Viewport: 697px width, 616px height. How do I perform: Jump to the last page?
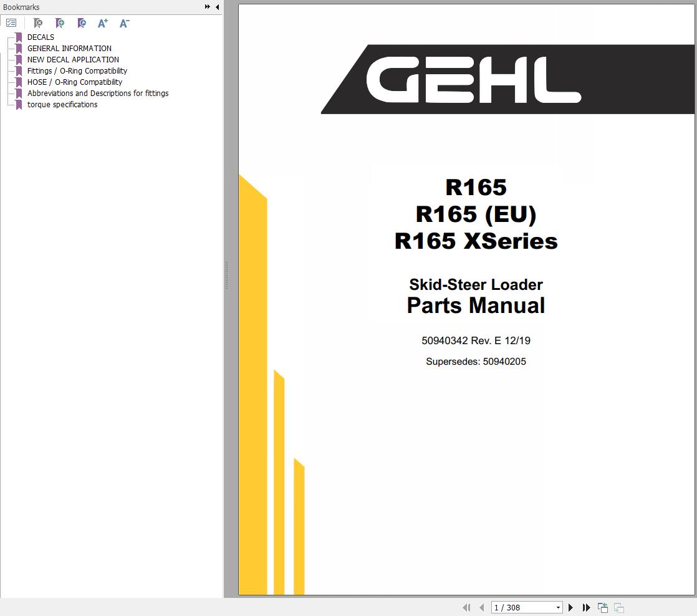coord(586,607)
